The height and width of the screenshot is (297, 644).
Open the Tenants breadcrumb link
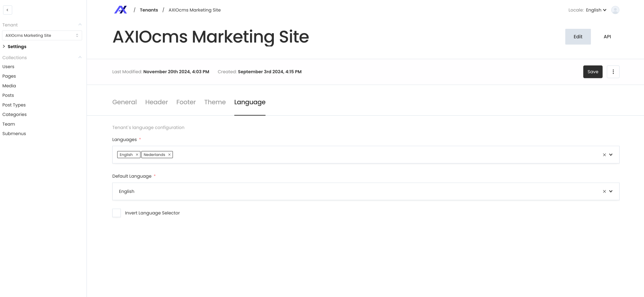(149, 10)
